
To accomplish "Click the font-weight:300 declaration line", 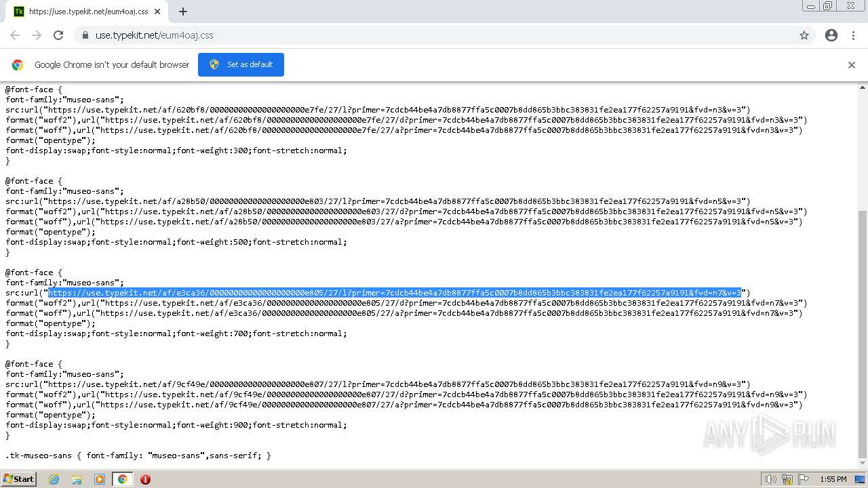I will point(176,150).
